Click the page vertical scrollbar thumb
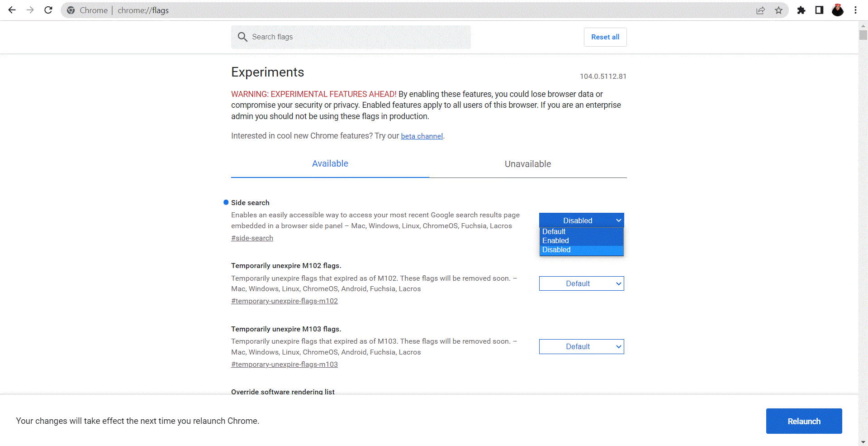The height and width of the screenshot is (446, 868). coord(863,35)
